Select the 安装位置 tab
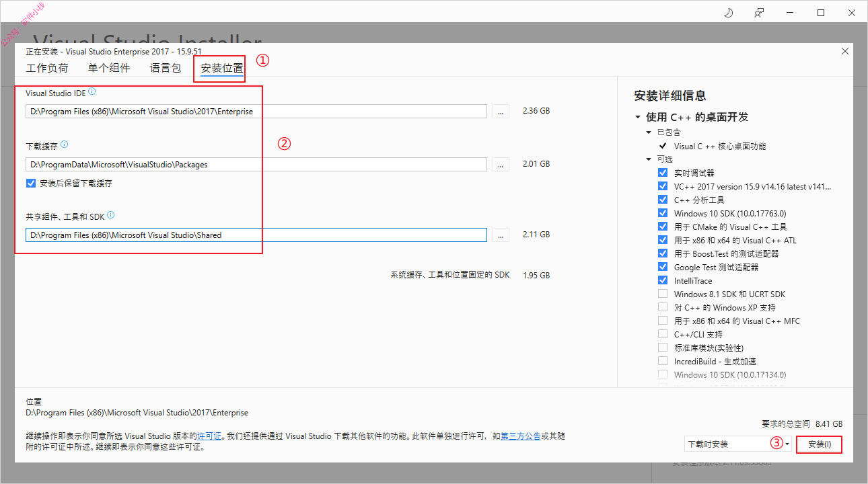868x484 pixels. pyautogui.click(x=222, y=68)
